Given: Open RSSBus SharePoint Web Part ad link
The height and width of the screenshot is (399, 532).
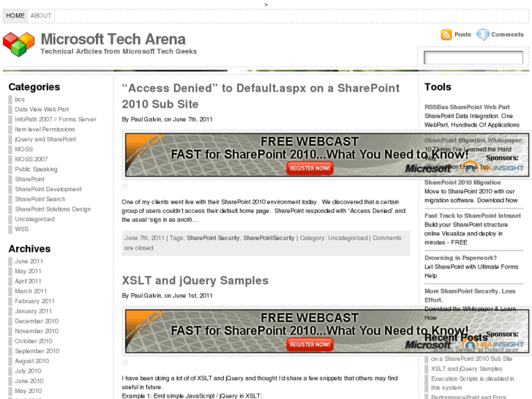Looking at the screenshot, I should coord(467,107).
